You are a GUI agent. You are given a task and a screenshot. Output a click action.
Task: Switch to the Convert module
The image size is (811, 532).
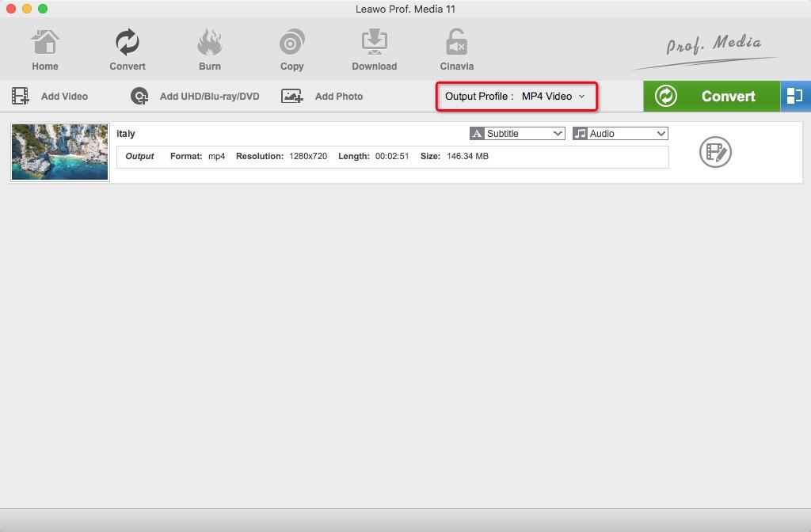[x=127, y=47]
